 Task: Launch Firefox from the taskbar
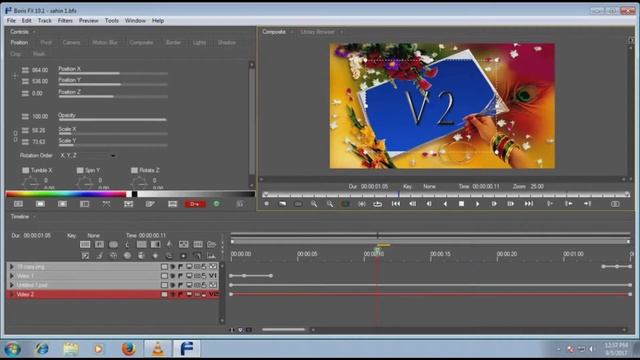(x=128, y=349)
